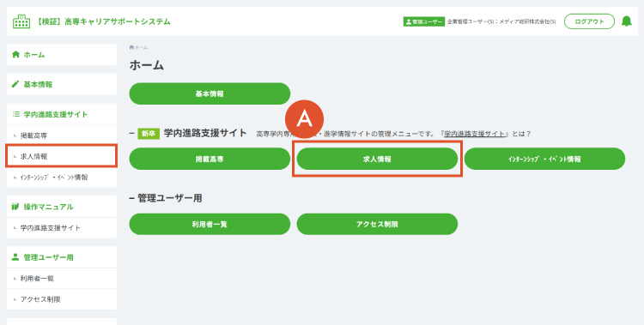Click the ログアウト button
Image resolution: width=644 pixels, height=325 pixels.
(x=589, y=21)
